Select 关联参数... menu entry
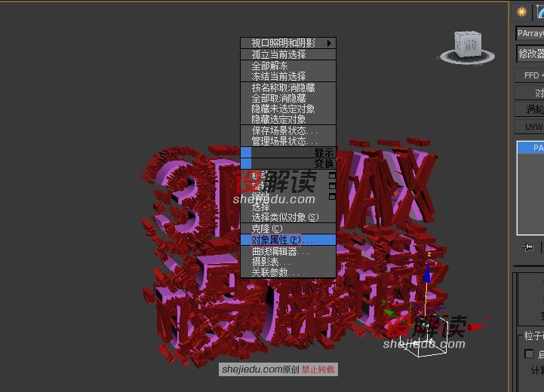This screenshot has height=392, width=544. (x=288, y=272)
